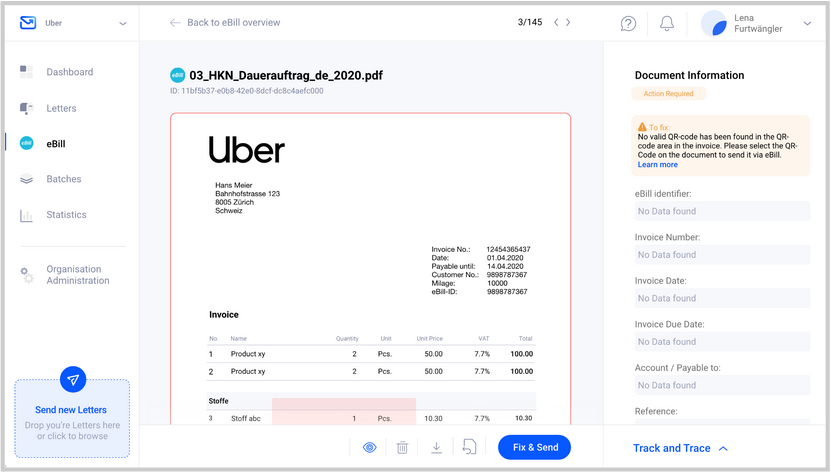This screenshot has width=831, height=473.
Task: Click the Dashboard grid icon
Action: 26,72
